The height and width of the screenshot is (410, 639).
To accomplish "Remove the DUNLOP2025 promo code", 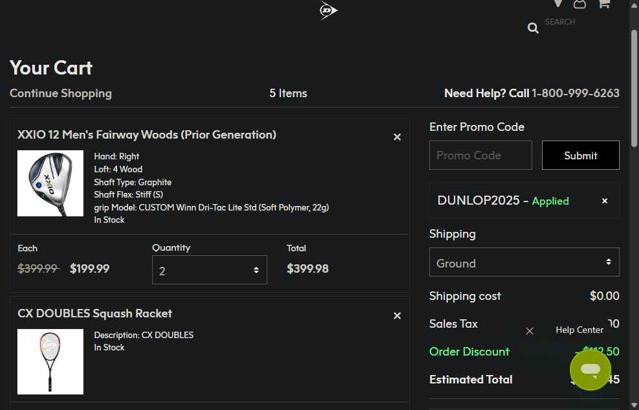I will (x=605, y=201).
